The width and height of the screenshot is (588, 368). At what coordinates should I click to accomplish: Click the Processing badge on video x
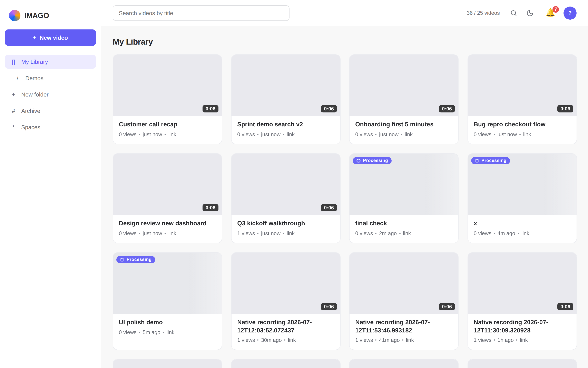tap(490, 161)
